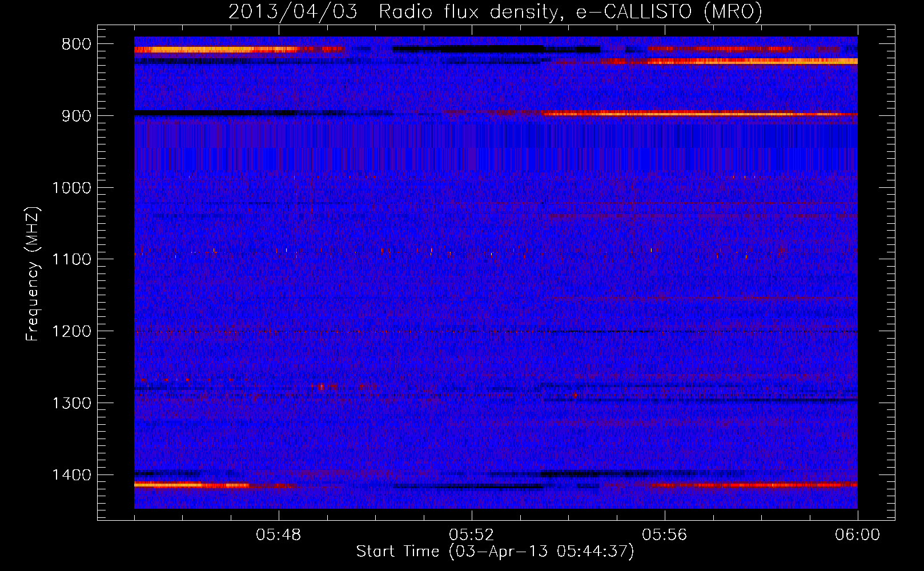The height and width of the screenshot is (571, 924).
Task: Select the 'Frequency (MHZ)' axis label
Action: click(33, 274)
